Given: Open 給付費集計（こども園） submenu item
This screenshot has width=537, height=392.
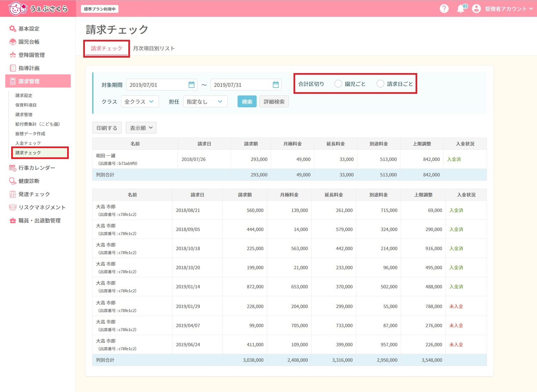Looking at the screenshot, I should 38,124.
